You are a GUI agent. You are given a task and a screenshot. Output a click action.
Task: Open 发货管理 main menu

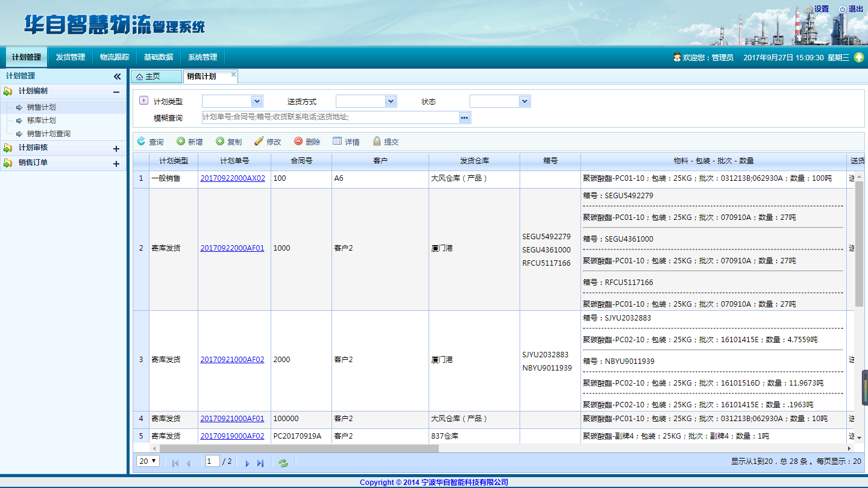pos(71,57)
